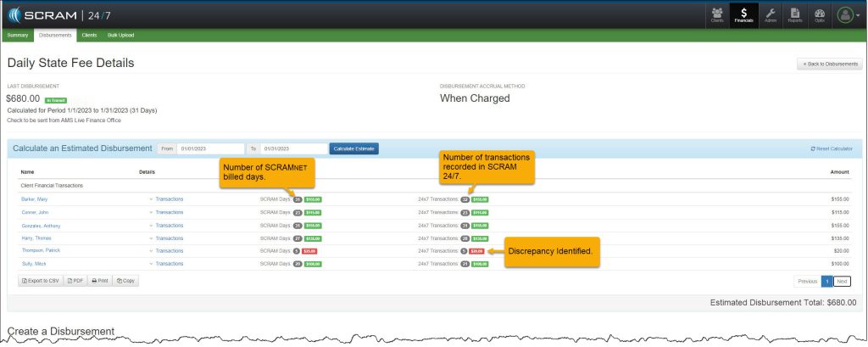The width and height of the screenshot is (868, 347).
Task: Click the Next pagination button
Action: click(x=842, y=281)
